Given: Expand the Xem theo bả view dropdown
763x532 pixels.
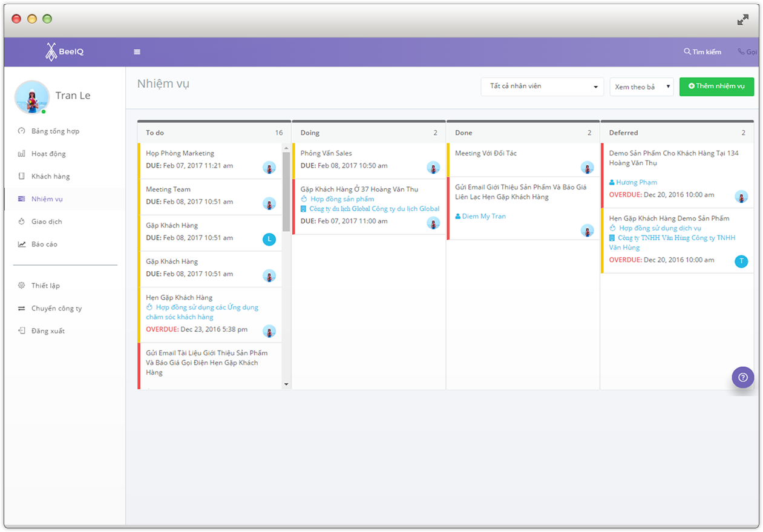Looking at the screenshot, I should (x=641, y=87).
